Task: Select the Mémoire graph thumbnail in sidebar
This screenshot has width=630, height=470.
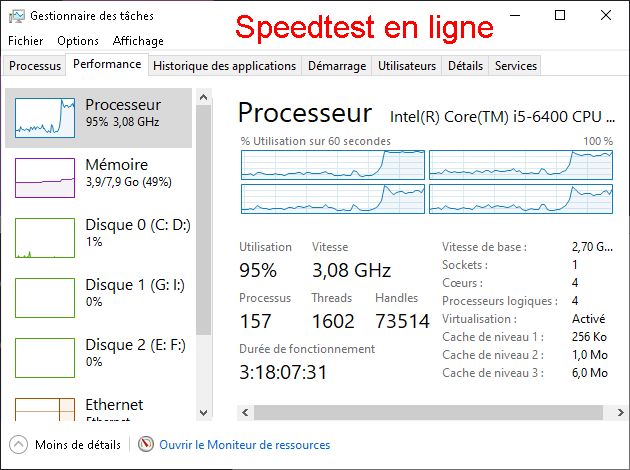Action: tap(45, 177)
